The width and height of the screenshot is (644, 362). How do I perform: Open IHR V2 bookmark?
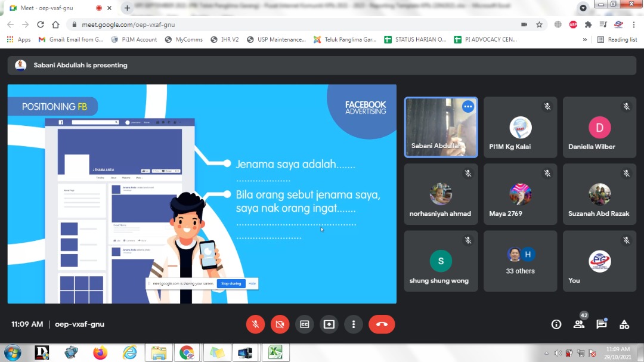pos(225,39)
